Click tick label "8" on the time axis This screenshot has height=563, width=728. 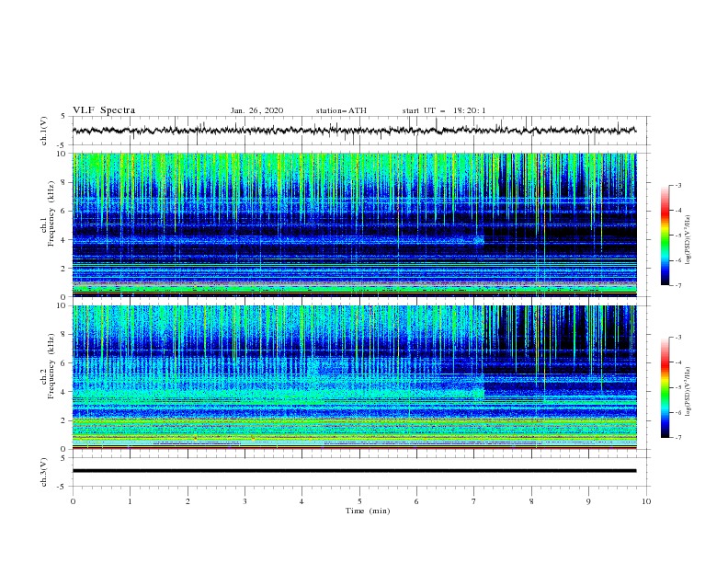[531, 501]
